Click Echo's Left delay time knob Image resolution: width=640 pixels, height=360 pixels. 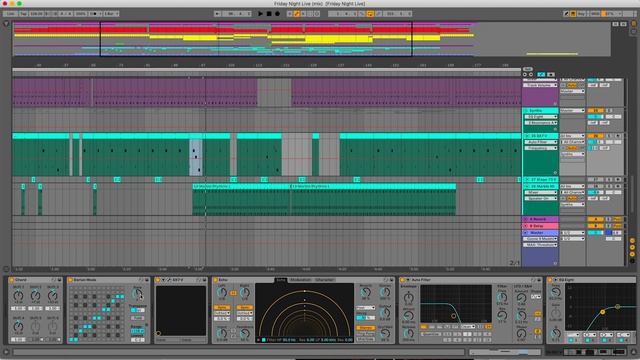(222, 293)
